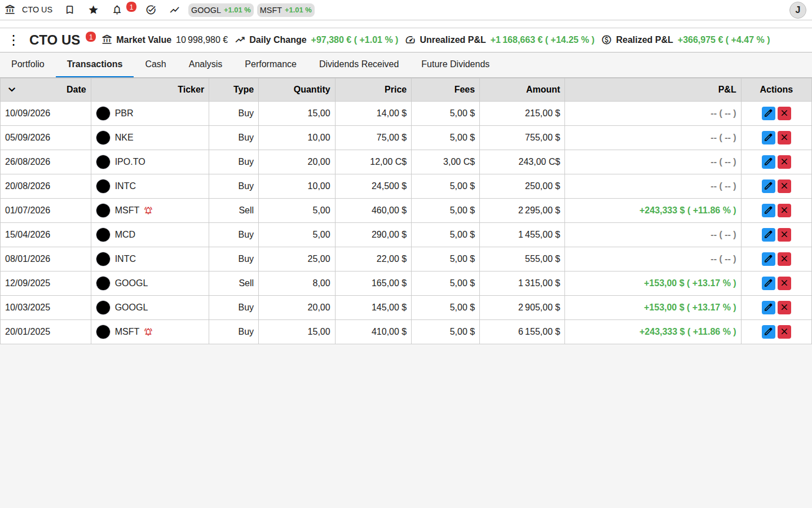812x508 pixels.
Task: Open the bookmark icon in top bar
Action: point(70,10)
